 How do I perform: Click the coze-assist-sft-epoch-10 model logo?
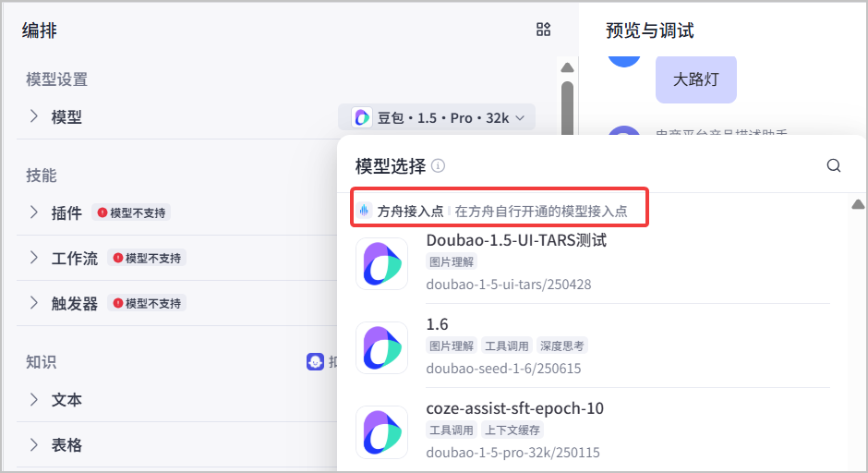pyautogui.click(x=382, y=432)
